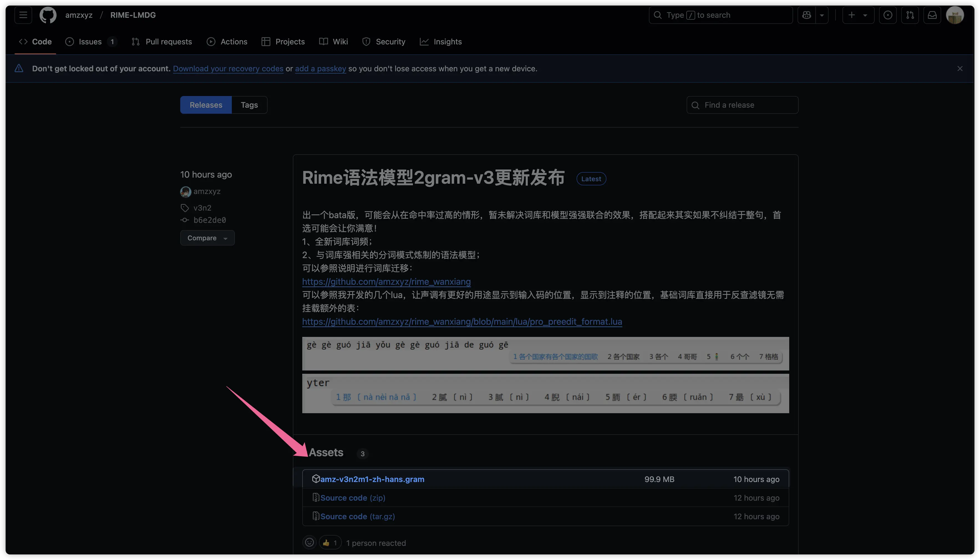Click the GitHub hamburger menu
The image size is (980, 560).
23,14
